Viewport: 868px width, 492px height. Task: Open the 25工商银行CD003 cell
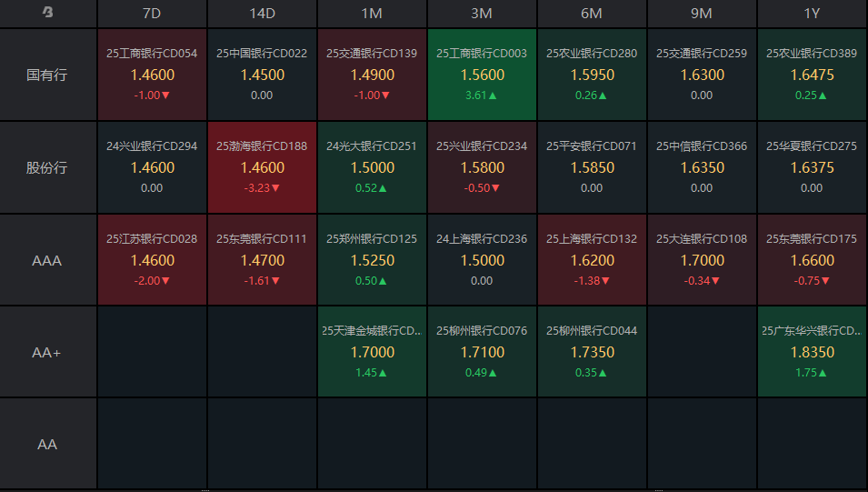tap(482, 75)
